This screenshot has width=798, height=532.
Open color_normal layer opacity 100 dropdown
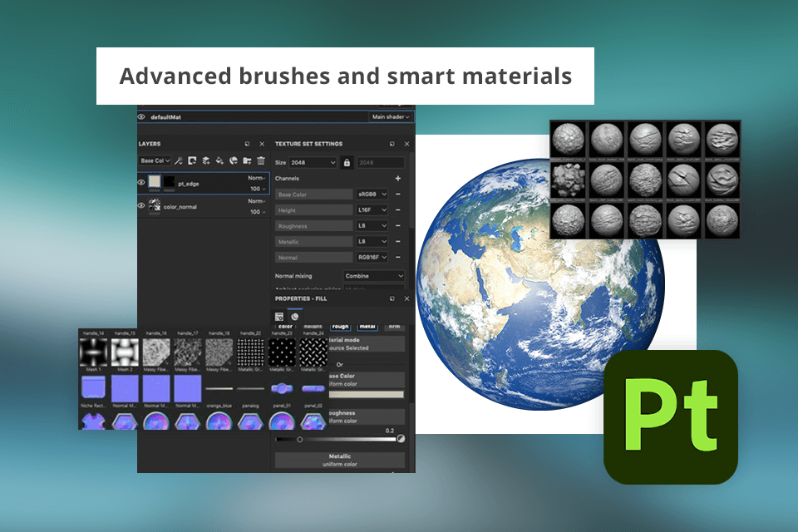click(258, 212)
